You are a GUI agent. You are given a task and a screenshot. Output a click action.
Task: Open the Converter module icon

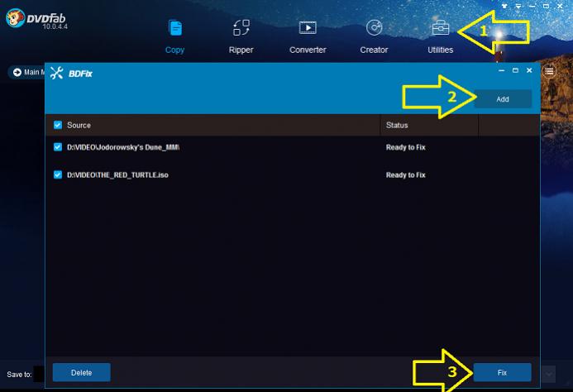point(308,28)
